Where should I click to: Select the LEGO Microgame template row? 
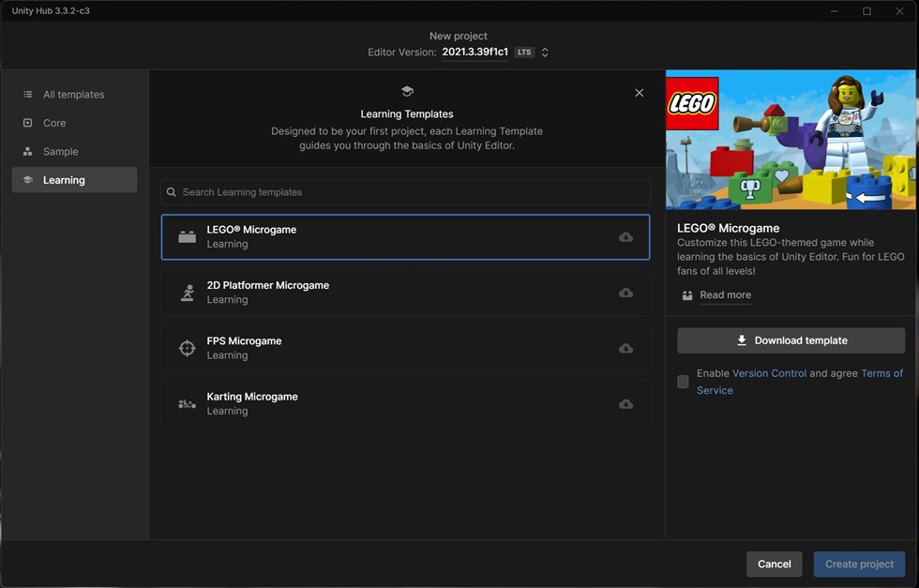pos(405,237)
